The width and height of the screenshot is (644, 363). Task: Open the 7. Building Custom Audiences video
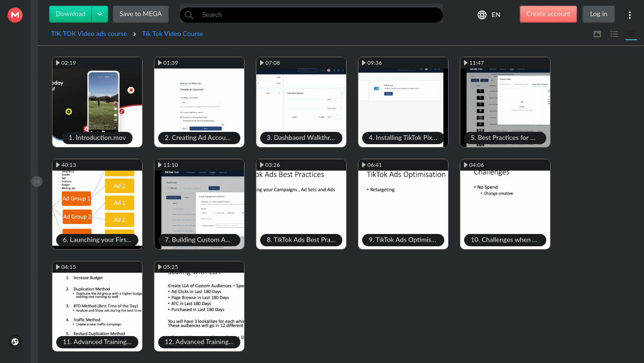[199, 204]
